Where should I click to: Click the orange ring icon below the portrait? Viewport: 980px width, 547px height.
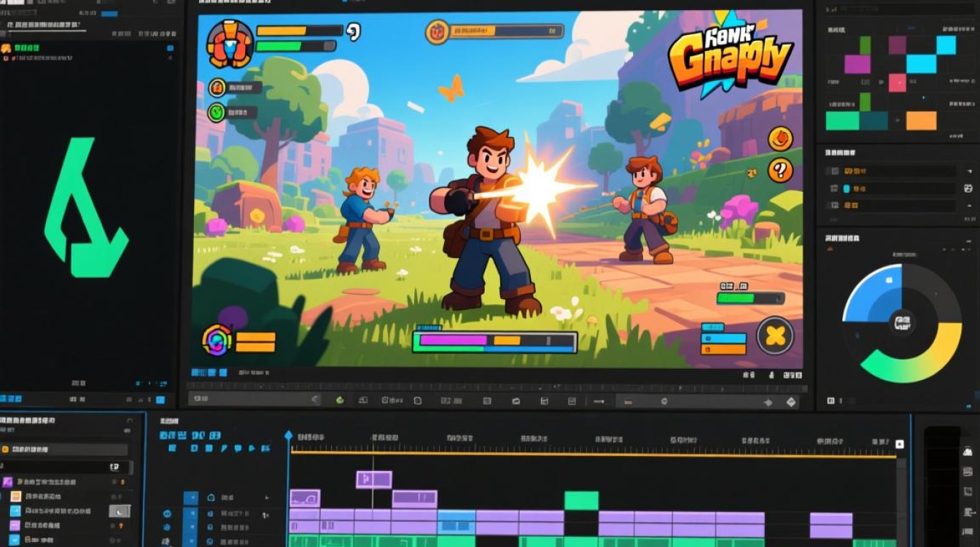click(217, 88)
